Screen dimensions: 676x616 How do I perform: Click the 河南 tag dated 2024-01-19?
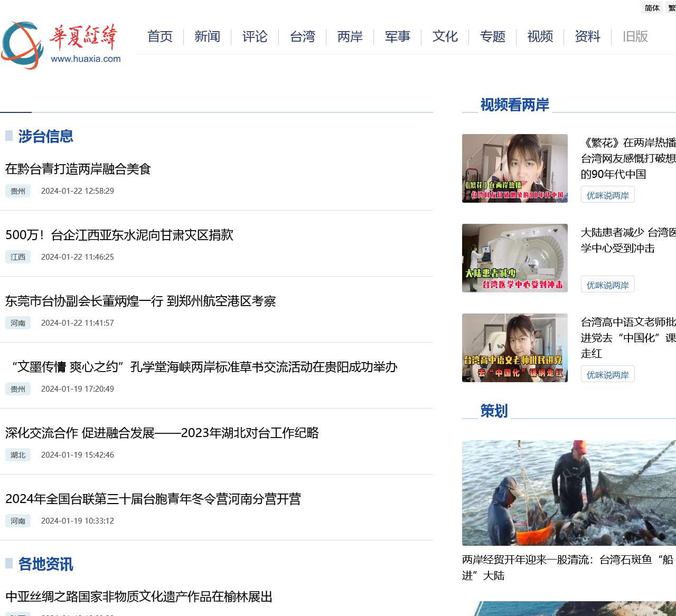pyautogui.click(x=18, y=521)
